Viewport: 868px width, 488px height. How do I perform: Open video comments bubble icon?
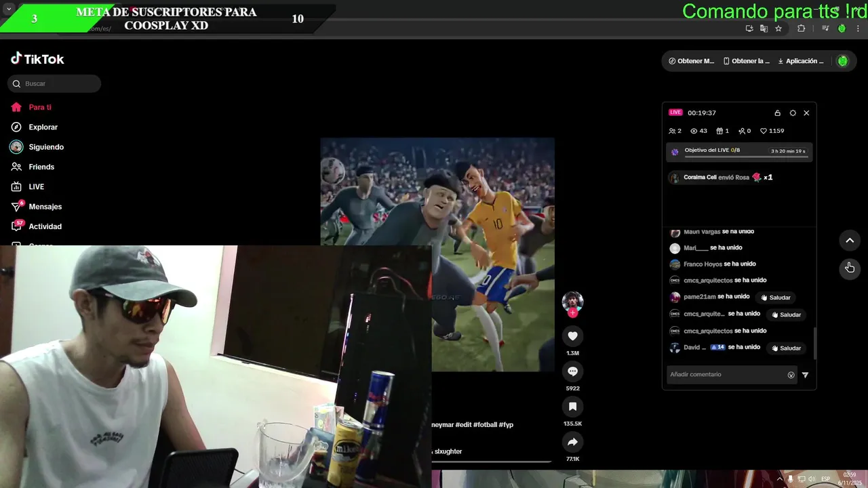coord(572,371)
